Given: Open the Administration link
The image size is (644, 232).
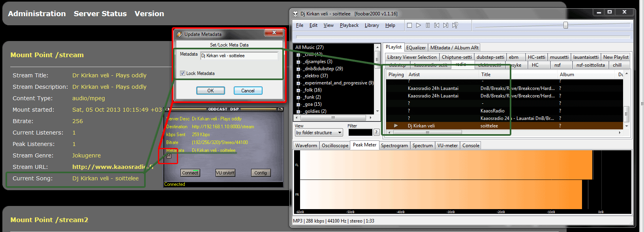Looking at the screenshot, I should pyautogui.click(x=37, y=13).
